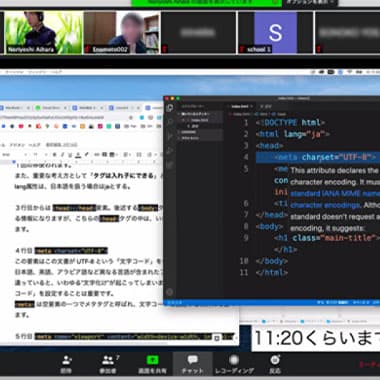Image resolution: width=380 pixels, height=380 pixels.
Task: Click the highlighted meta charset line
Action: tap(318, 157)
